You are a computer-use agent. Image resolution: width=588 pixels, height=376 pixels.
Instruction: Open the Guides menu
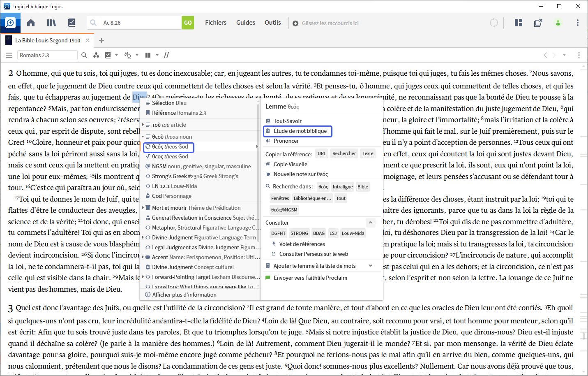pyautogui.click(x=246, y=23)
